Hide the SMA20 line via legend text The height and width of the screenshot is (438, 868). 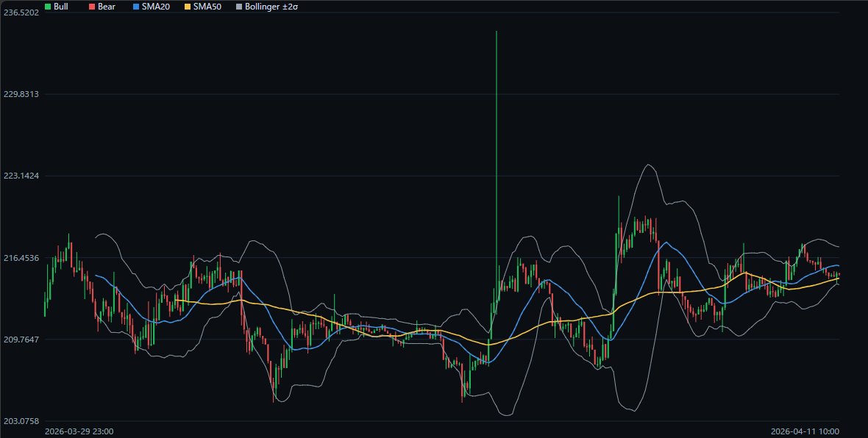(154, 6)
